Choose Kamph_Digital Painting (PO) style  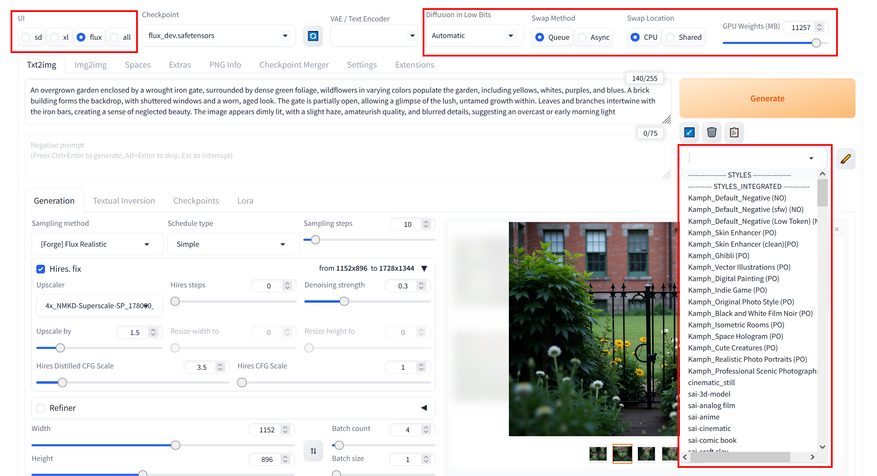[733, 279]
